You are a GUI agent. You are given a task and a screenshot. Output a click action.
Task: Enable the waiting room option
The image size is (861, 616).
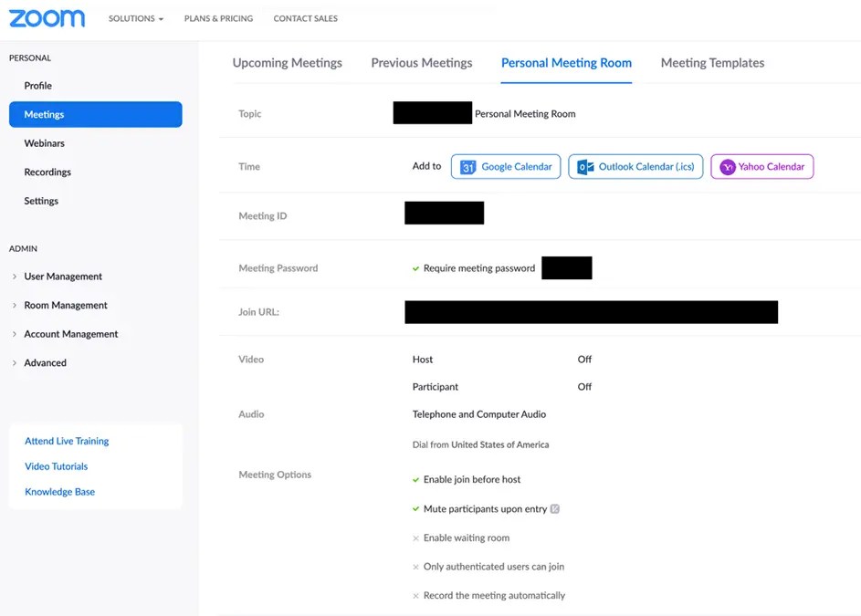[415, 538]
